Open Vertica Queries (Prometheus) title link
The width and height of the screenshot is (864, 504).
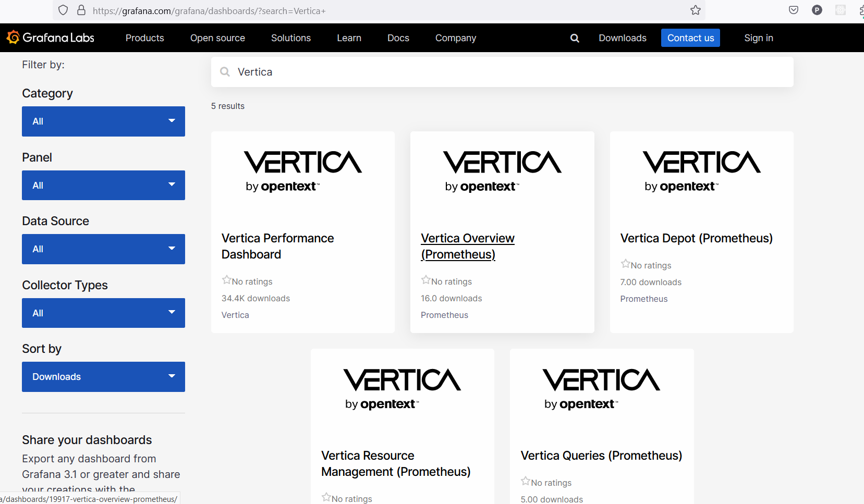tap(601, 456)
